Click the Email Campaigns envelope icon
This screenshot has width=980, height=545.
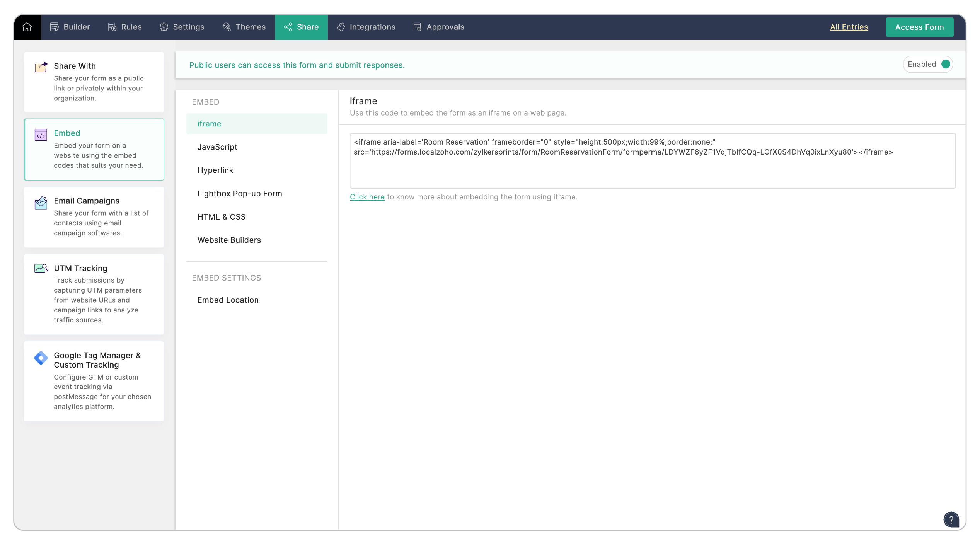coord(41,203)
